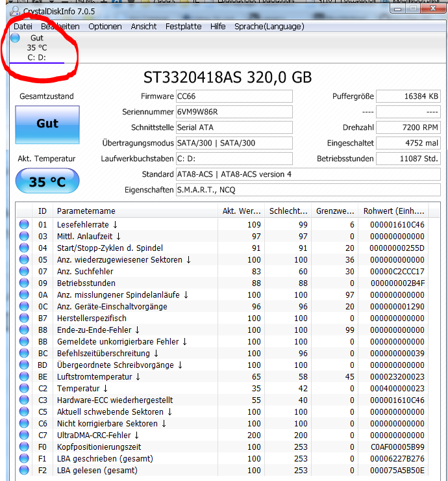Click status orb for misslungener Spindelanläufe row
Viewport: 448px width, 481px height.
pos(24,294)
